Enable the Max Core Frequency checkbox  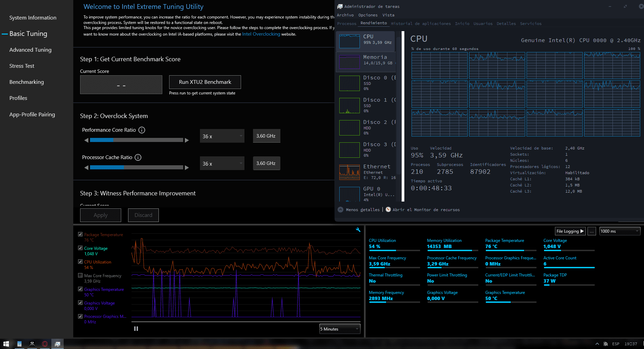point(80,275)
